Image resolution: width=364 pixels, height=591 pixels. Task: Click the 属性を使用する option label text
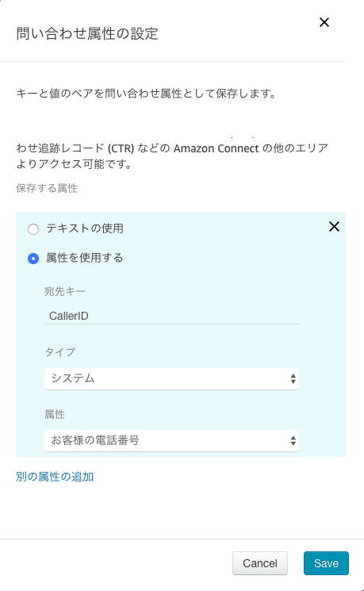(84, 258)
